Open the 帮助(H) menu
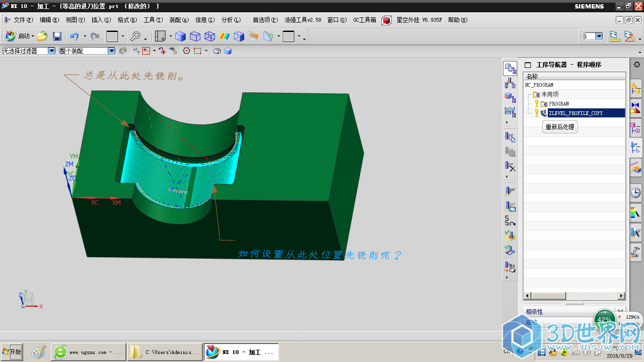This screenshot has height=362, width=644. [457, 20]
